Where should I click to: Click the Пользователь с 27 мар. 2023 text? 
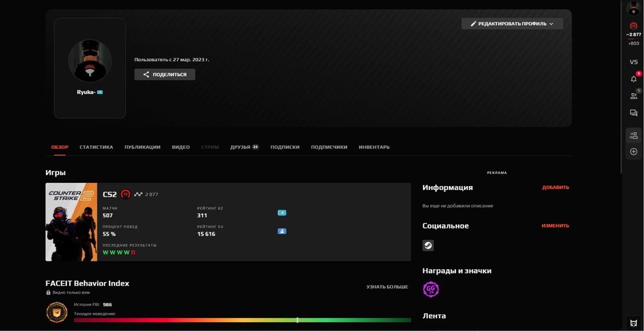172,59
